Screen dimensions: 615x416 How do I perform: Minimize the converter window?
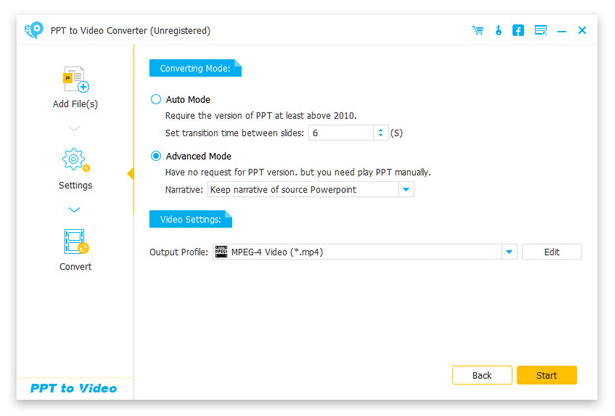562,30
